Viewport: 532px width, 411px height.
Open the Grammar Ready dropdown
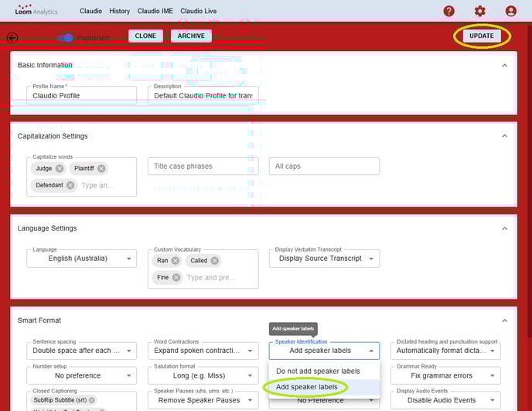pos(445,375)
